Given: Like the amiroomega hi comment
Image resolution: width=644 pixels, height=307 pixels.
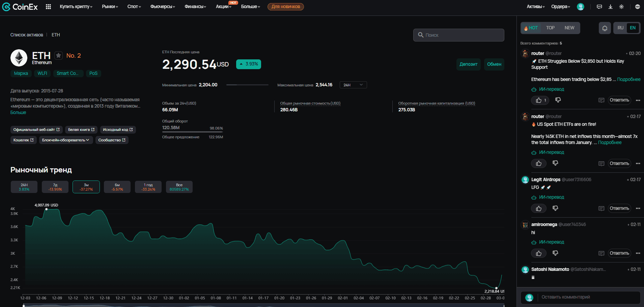Looking at the screenshot, I should click(x=539, y=253).
